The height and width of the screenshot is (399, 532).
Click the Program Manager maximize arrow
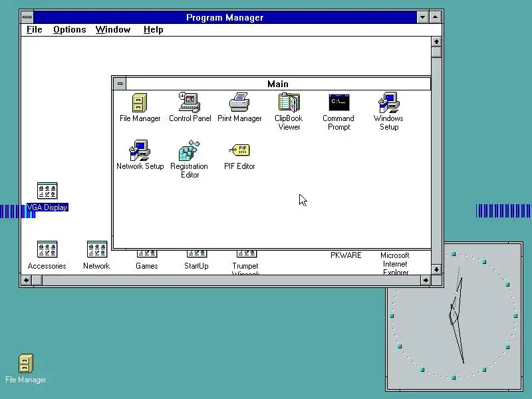pos(436,17)
